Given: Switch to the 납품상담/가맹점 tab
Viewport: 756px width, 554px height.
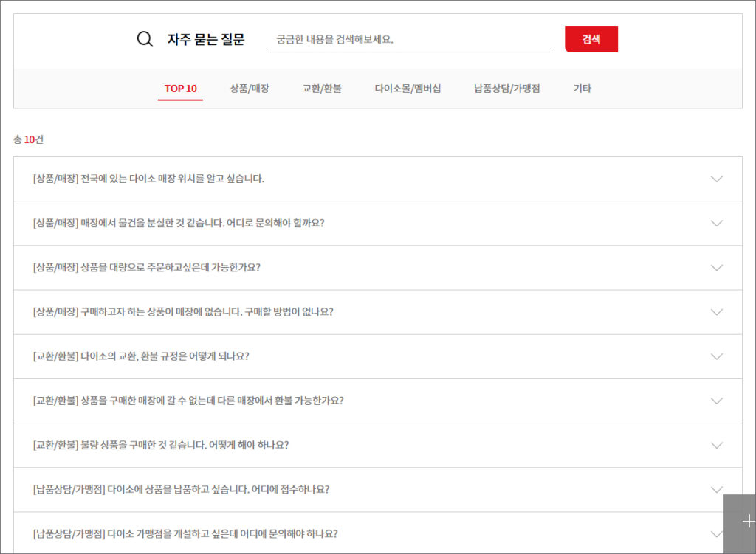Looking at the screenshot, I should coord(506,89).
